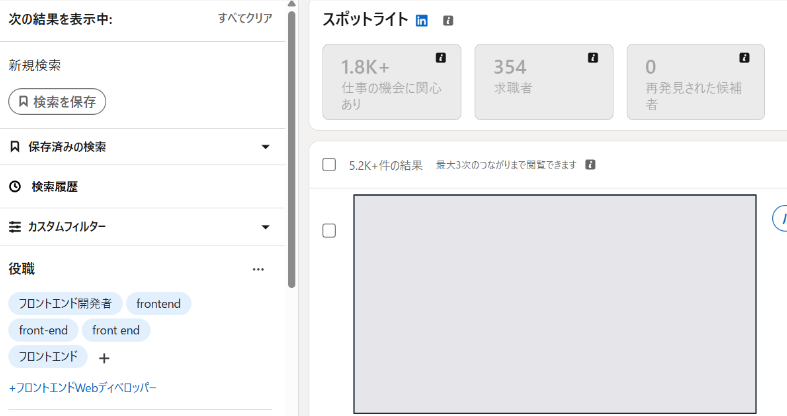Select the front-end title chip

tap(43, 330)
